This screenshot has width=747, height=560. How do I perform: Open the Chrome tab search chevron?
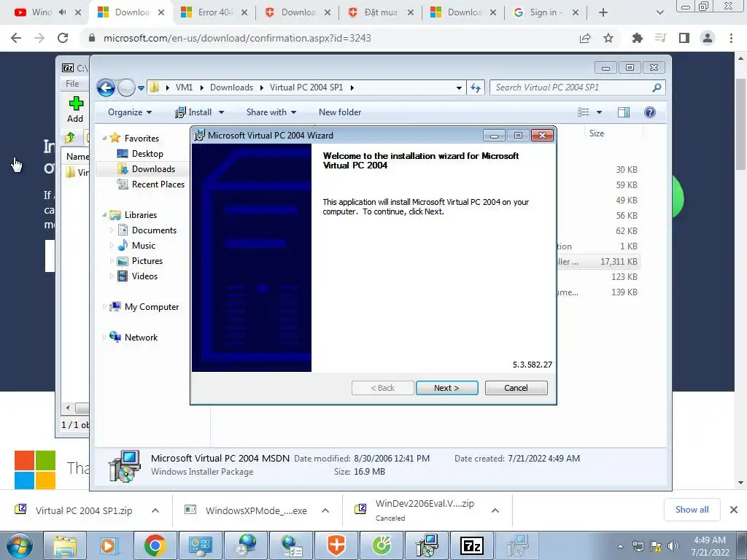[659, 13]
